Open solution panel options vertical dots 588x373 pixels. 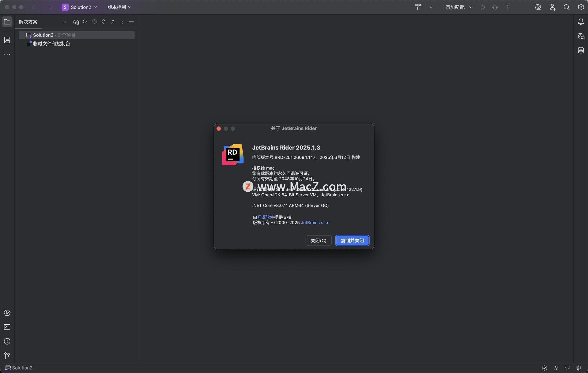pos(122,22)
